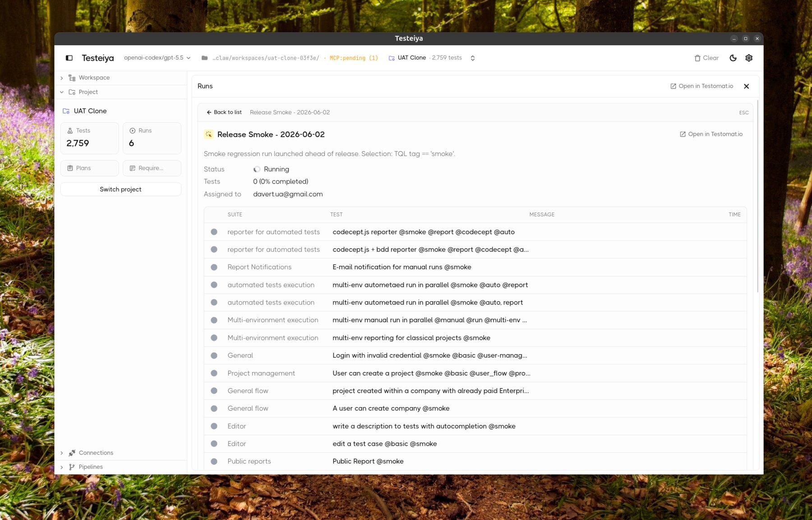Image resolution: width=812 pixels, height=520 pixels.
Task: Click the MESSAGE column header
Action: click(x=542, y=215)
